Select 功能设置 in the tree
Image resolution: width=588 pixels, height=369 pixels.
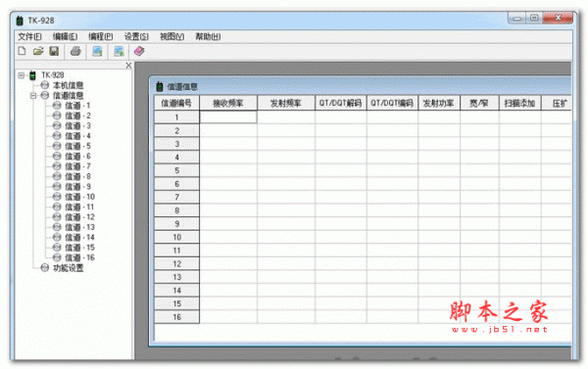[x=68, y=268]
